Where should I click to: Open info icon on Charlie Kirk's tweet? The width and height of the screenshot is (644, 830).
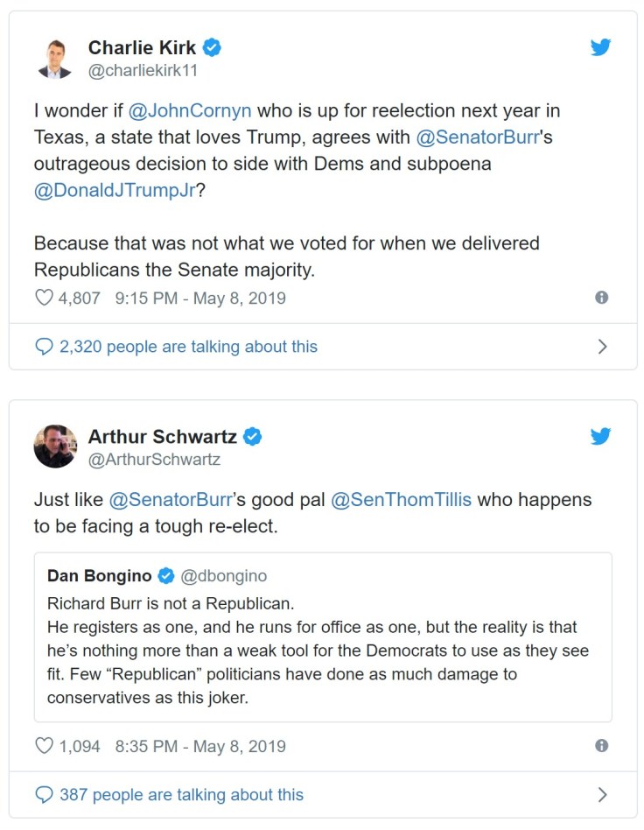(601, 298)
